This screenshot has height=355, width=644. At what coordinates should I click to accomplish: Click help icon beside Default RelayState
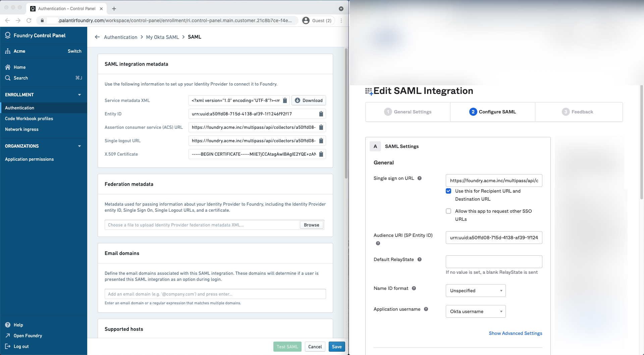click(419, 259)
